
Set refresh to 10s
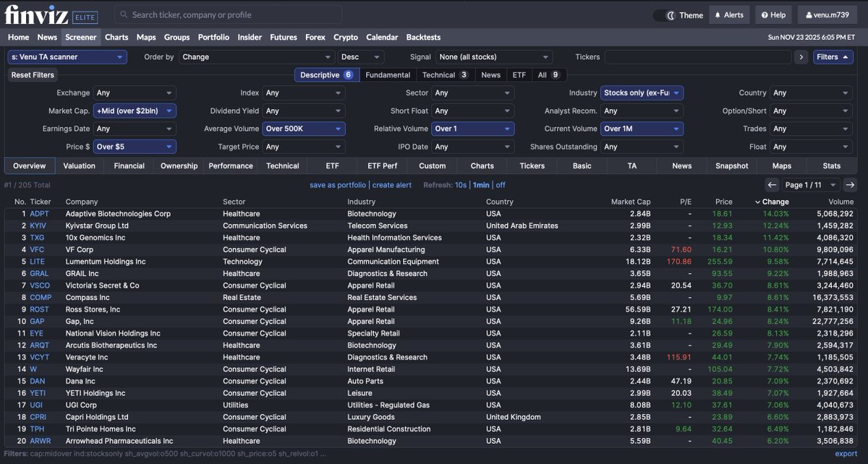(x=461, y=185)
